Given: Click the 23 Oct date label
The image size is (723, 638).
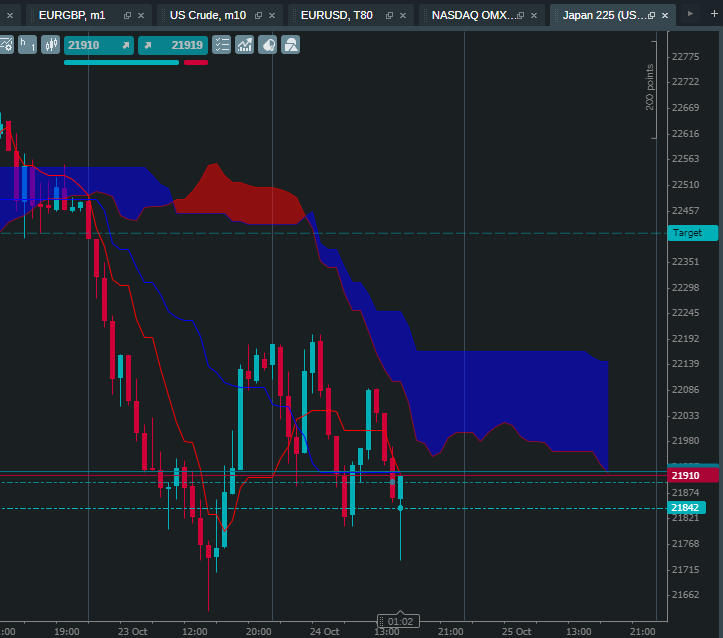Looking at the screenshot, I should pyautogui.click(x=132, y=632).
